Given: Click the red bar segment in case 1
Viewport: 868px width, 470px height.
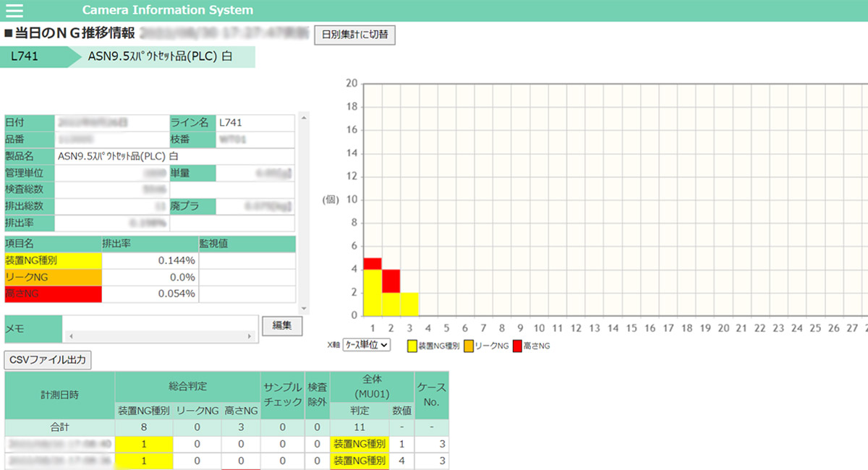Looking at the screenshot, I should click(372, 263).
